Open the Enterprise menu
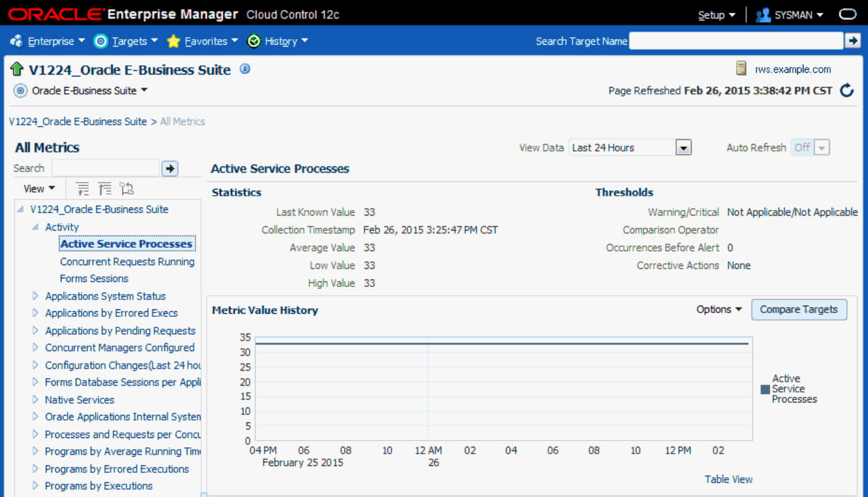 [x=56, y=42]
